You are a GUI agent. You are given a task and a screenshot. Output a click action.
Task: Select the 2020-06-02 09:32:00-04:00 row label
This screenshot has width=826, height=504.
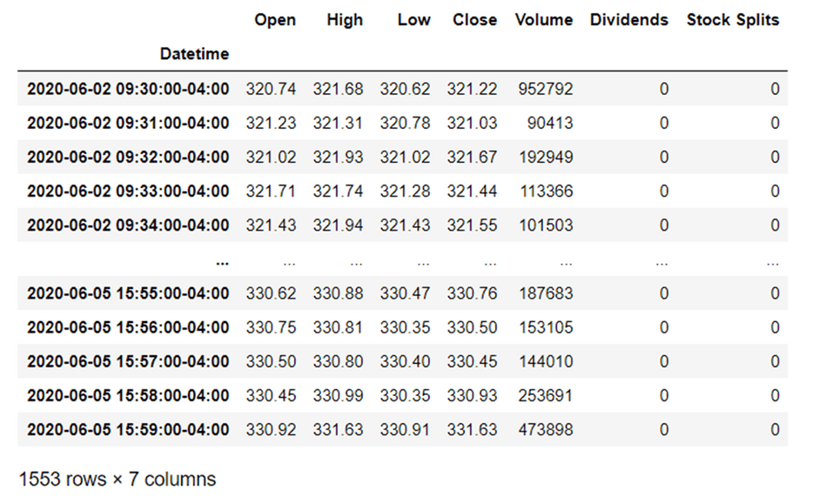pos(128,157)
